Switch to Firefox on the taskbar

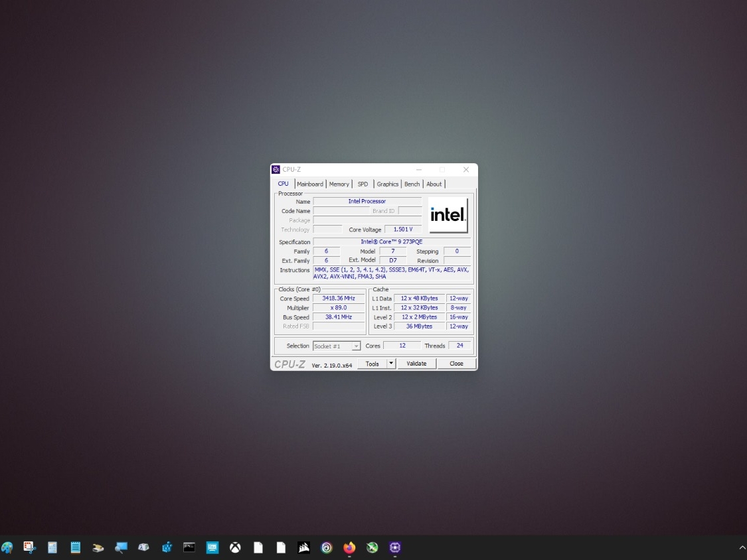tap(349, 547)
